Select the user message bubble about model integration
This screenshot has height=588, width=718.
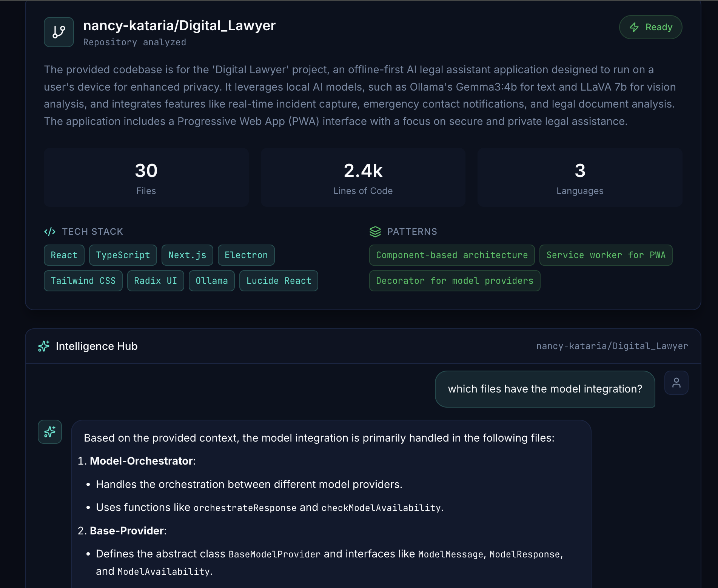click(x=545, y=389)
